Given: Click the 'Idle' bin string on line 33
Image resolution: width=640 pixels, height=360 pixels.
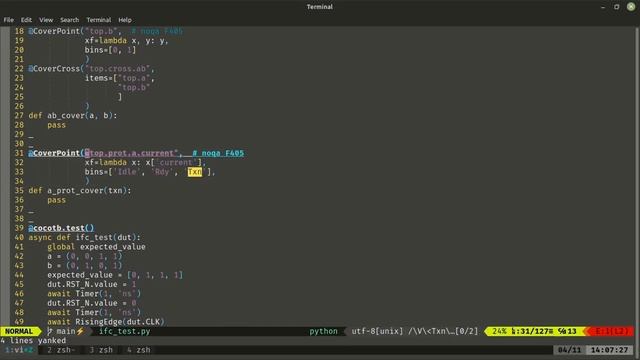Looking at the screenshot, I should pos(127,172).
